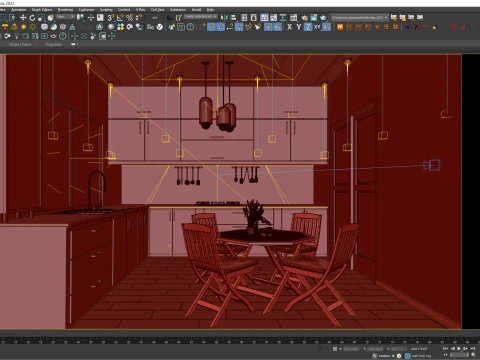Screen dimensions: 480x360
Task: Open Edit Named Selection Sets
Action: (179, 17)
